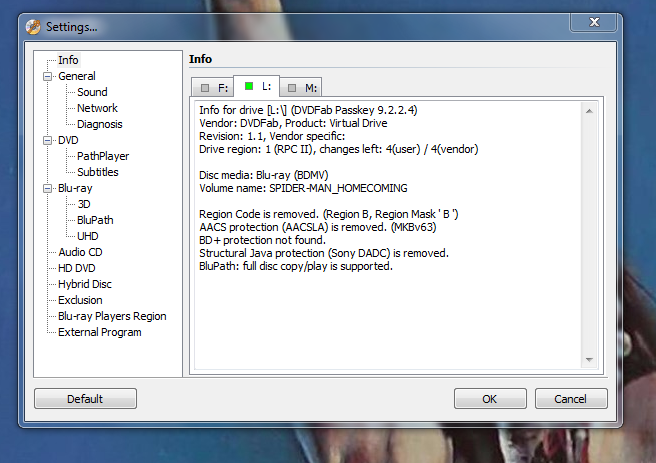Click the 'Region Code is removed' line
Viewport: 656px width, 463px height.
(329, 214)
